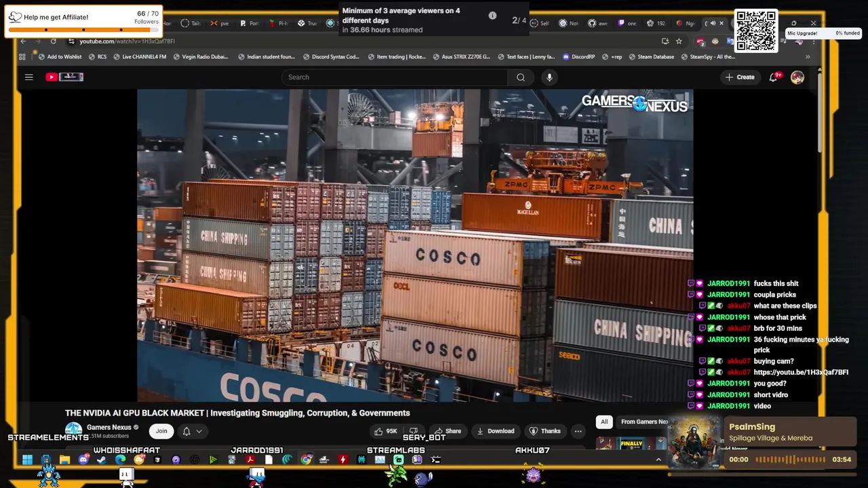Open the Add to Wishlist bookmark
The height and width of the screenshot is (488, 868).
(x=60, y=57)
